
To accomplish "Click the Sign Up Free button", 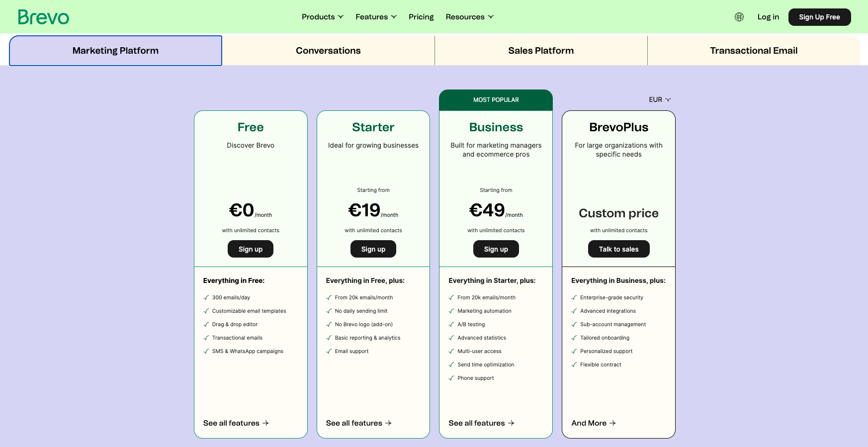I will 819,17.
